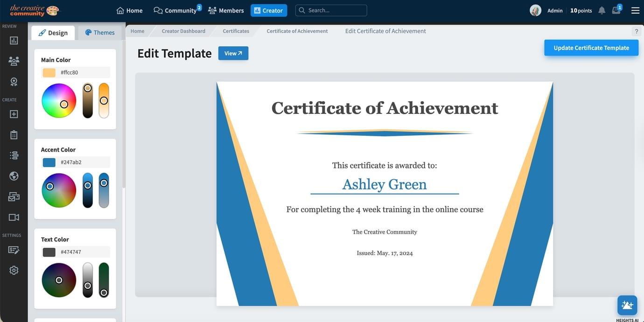This screenshot has width=644, height=322.
Task: Click the Update Certificate Template button
Action: 591,48
